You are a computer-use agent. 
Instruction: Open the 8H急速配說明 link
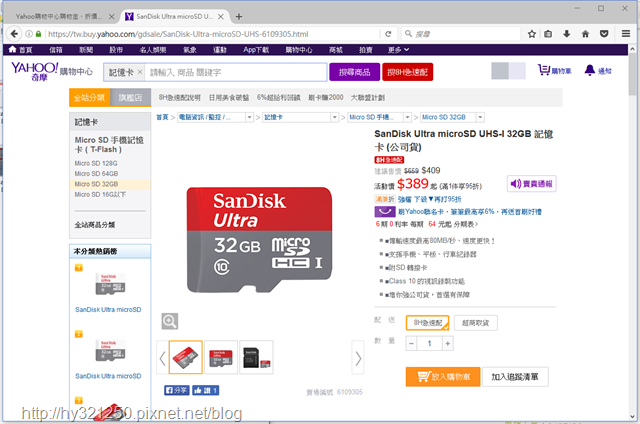[180, 98]
